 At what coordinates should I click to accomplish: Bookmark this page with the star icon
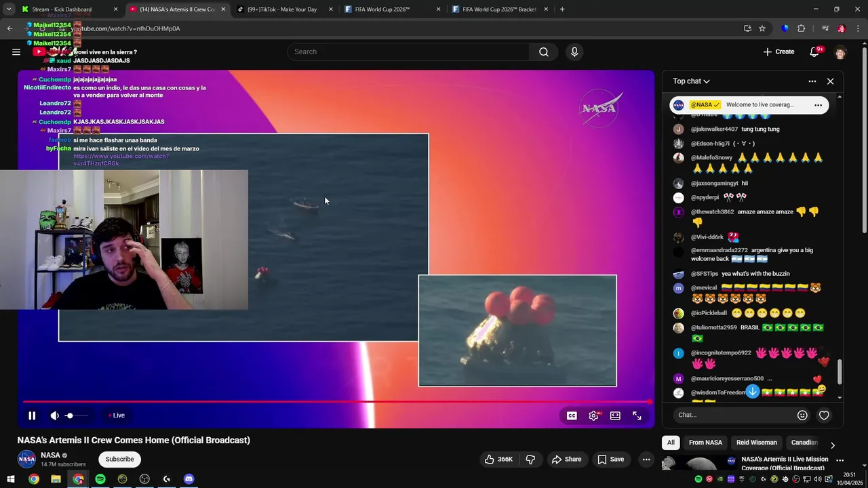click(762, 28)
